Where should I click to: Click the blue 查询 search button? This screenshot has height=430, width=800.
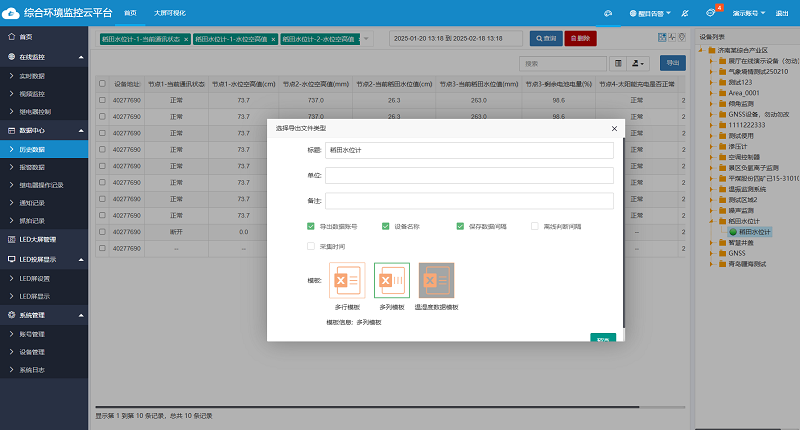click(544, 38)
